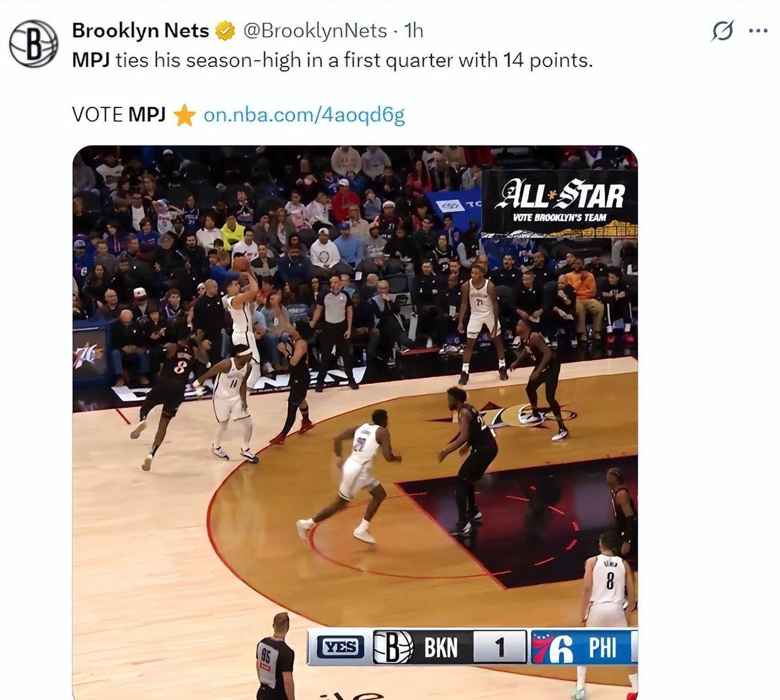The image size is (780, 700).
Task: Click the YES network logo in the scorebug
Action: (340, 647)
